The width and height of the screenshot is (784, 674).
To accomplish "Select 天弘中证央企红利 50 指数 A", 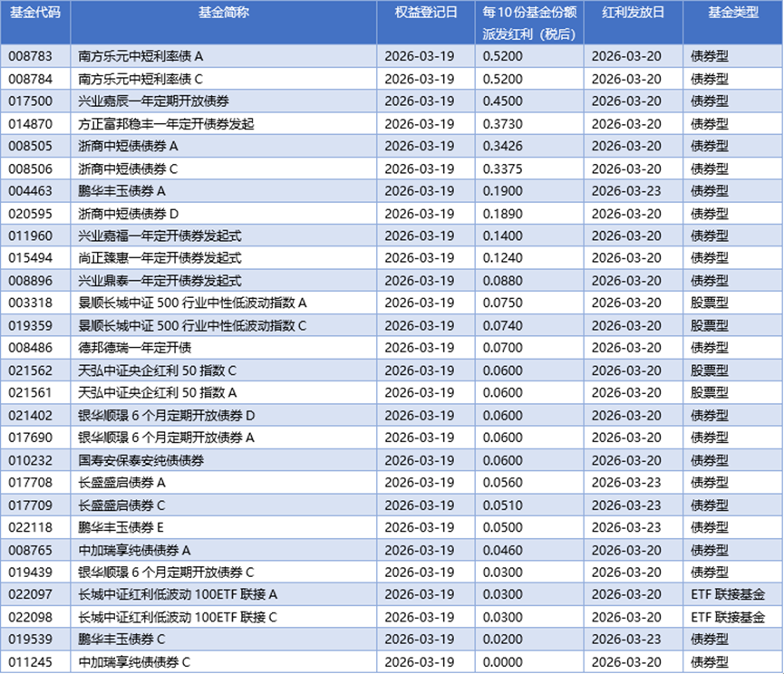I will [158, 392].
